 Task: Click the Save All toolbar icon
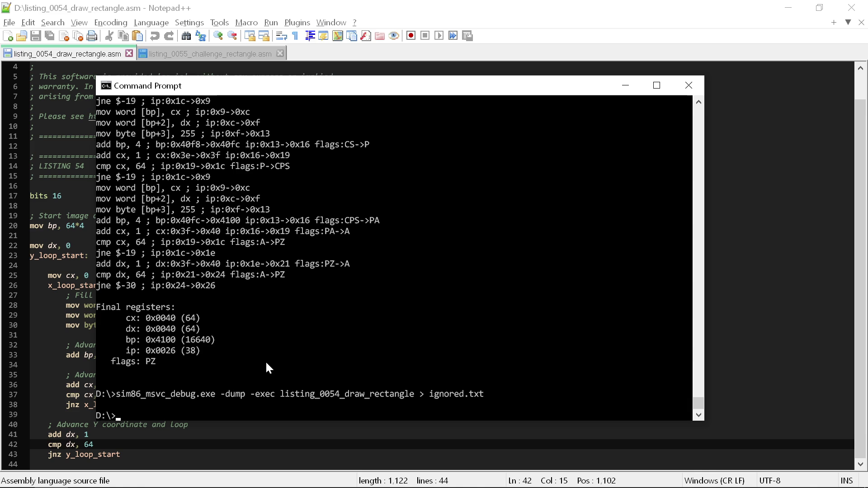(49, 36)
